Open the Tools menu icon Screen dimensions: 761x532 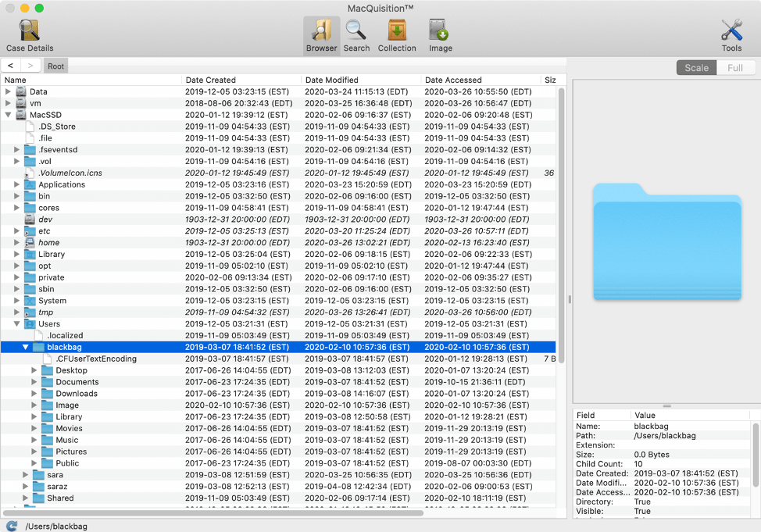[x=731, y=36]
